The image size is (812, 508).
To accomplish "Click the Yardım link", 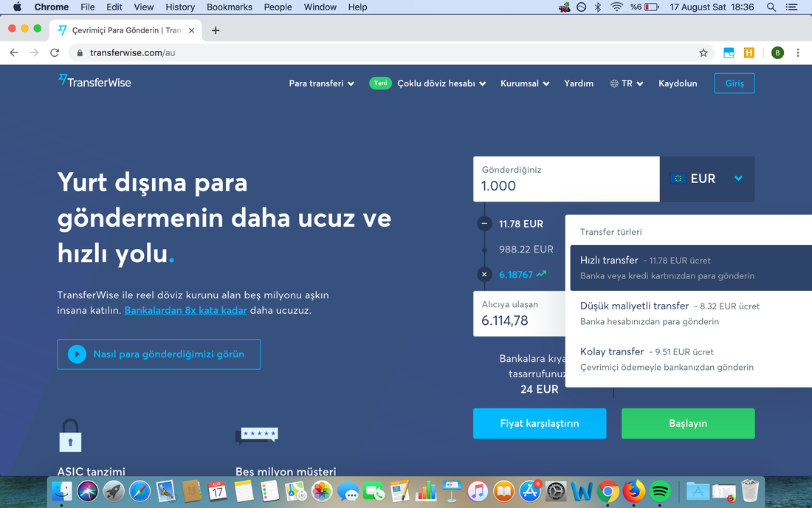I will pos(579,83).
